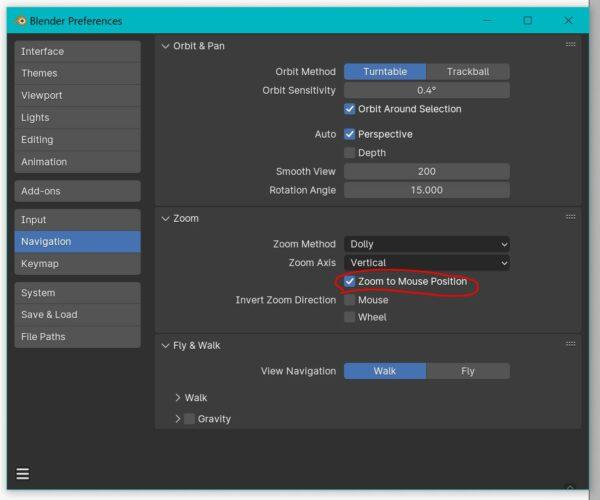Open the Zoom Method dropdown
The image size is (600, 500).
[427, 244]
